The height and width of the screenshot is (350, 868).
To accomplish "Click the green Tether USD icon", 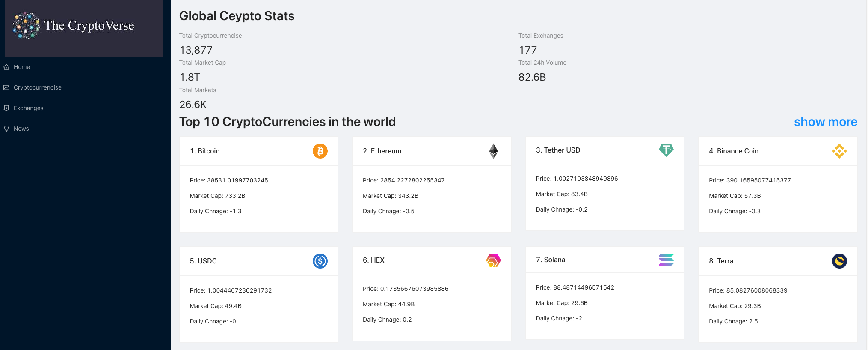I will coord(666,150).
